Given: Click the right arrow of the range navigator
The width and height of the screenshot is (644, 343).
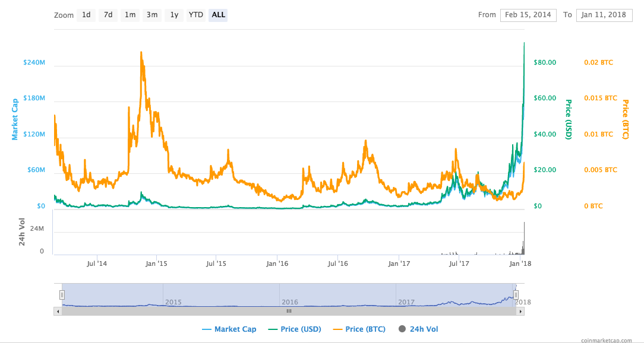Looking at the screenshot, I should (520, 310).
